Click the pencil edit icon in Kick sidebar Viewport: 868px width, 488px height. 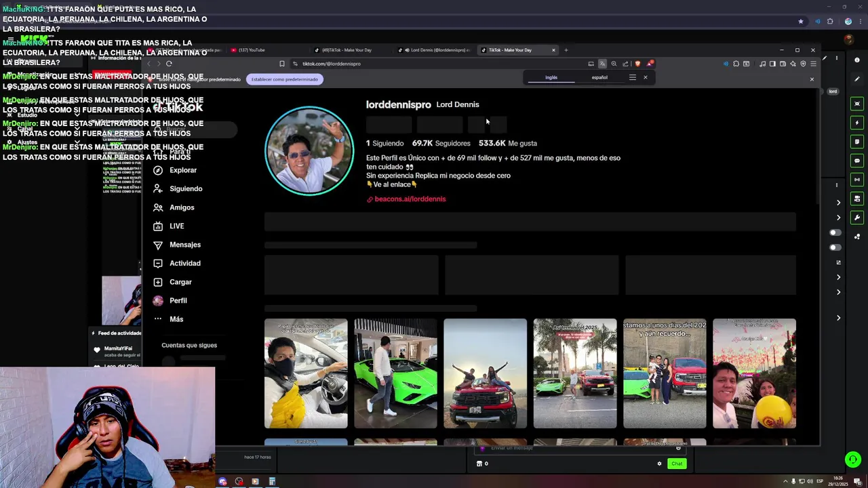click(x=857, y=79)
